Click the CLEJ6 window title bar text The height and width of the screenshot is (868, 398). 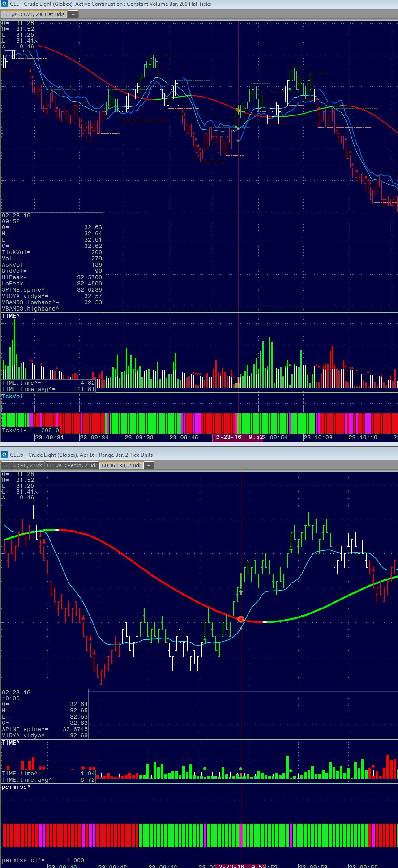pos(81,455)
